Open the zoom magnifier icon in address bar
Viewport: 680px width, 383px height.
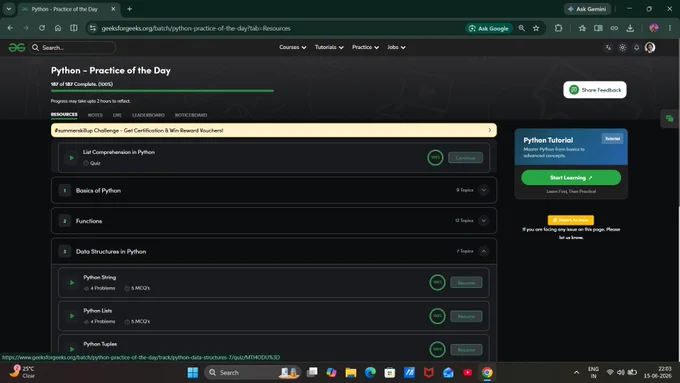pyautogui.click(x=521, y=28)
